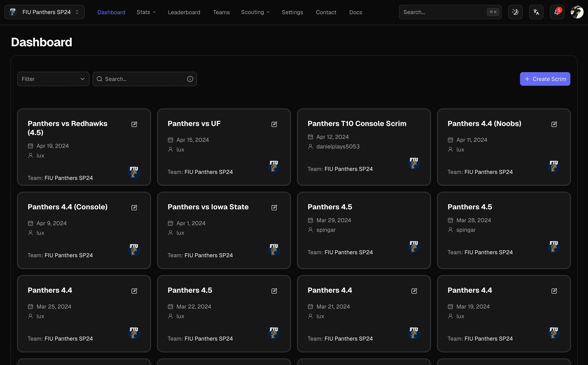This screenshot has height=365, width=588.
Task: Edit the Panthers vs Redhawks scrim
Action: [134, 124]
